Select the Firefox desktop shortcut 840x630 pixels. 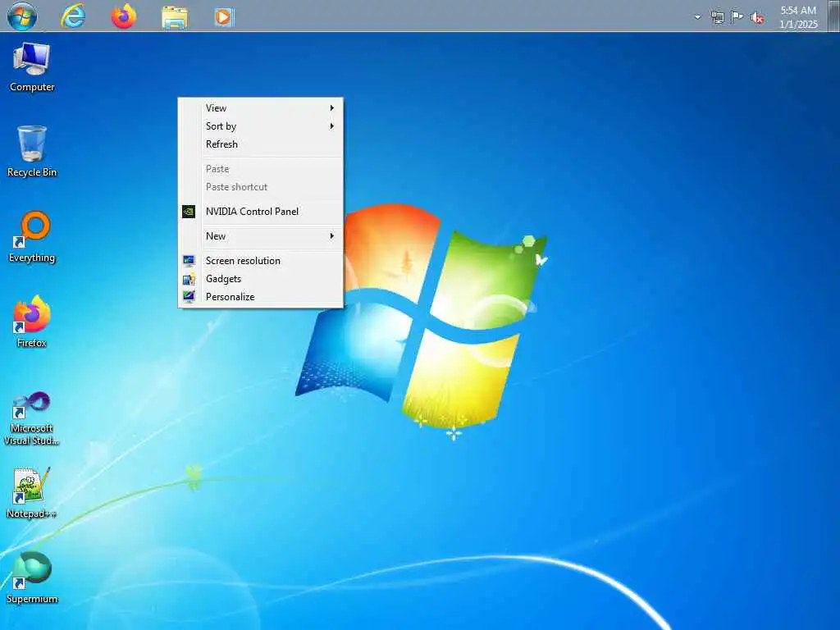pyautogui.click(x=32, y=322)
